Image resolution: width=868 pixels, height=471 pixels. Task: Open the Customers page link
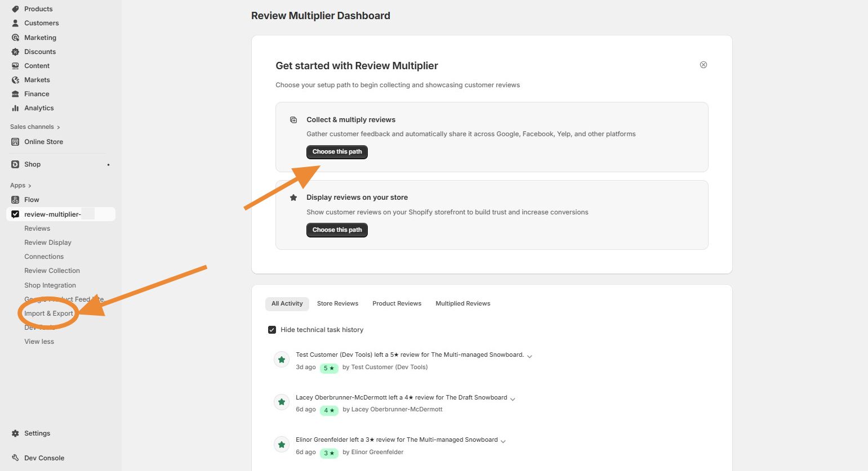(42, 23)
